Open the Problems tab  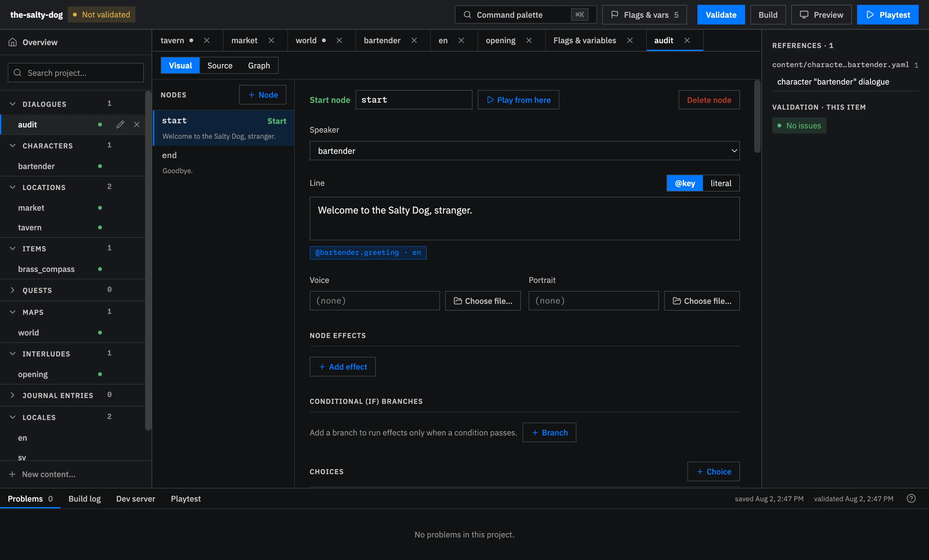click(x=30, y=498)
